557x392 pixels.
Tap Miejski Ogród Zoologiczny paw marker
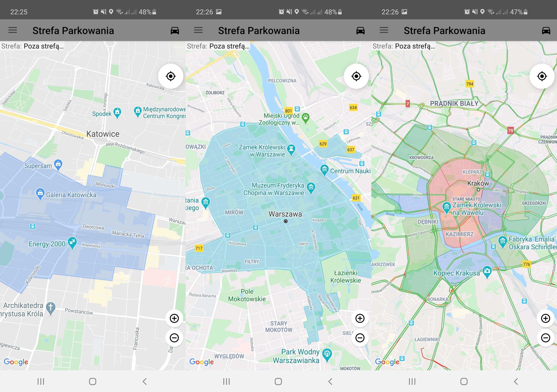point(306,118)
